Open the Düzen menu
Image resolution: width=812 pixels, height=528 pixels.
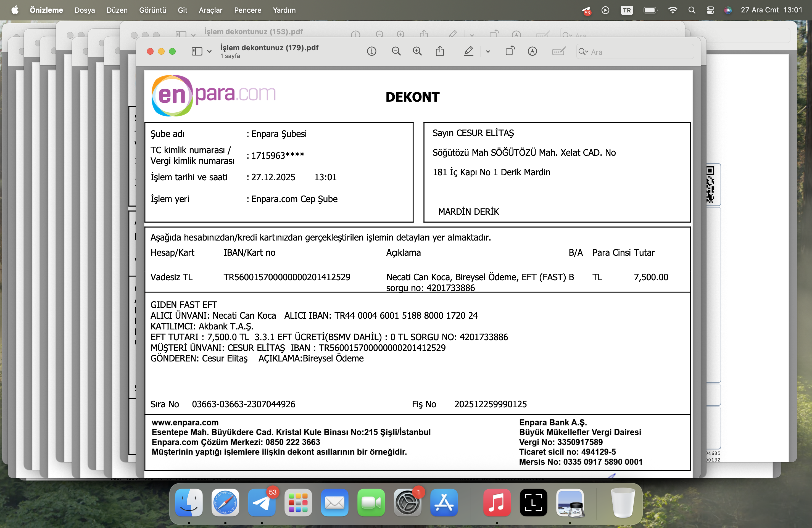point(117,10)
